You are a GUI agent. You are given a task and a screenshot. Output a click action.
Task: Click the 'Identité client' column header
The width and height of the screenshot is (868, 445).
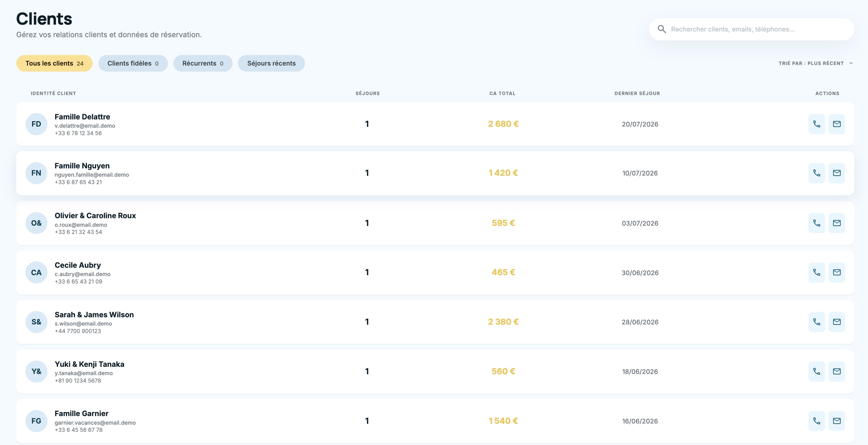[x=53, y=93]
